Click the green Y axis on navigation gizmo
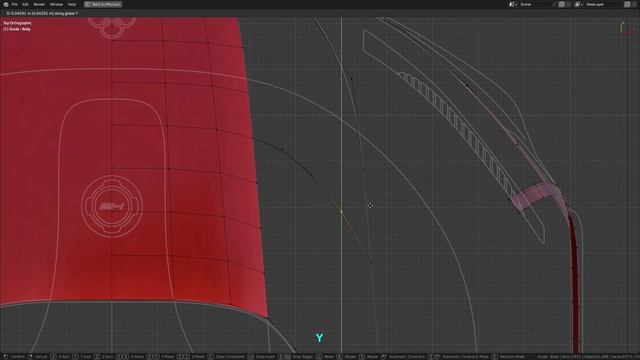Viewport: 640px width, 360px height. point(622,27)
